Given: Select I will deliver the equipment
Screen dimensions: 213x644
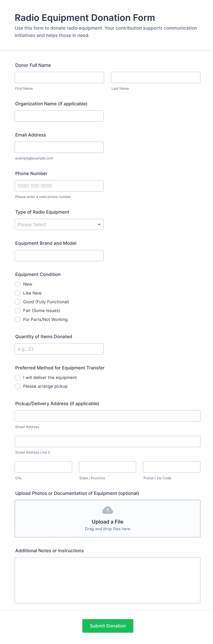Looking at the screenshot, I should 17,377.
